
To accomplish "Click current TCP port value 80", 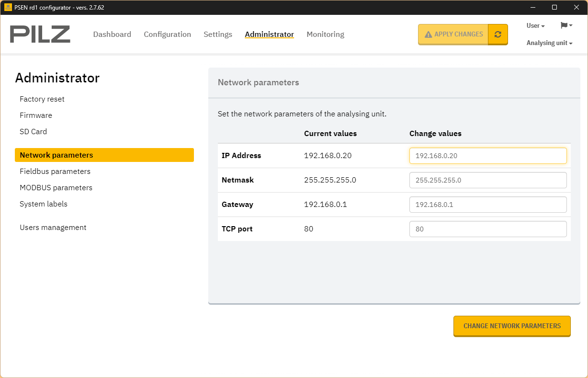I will (x=308, y=229).
